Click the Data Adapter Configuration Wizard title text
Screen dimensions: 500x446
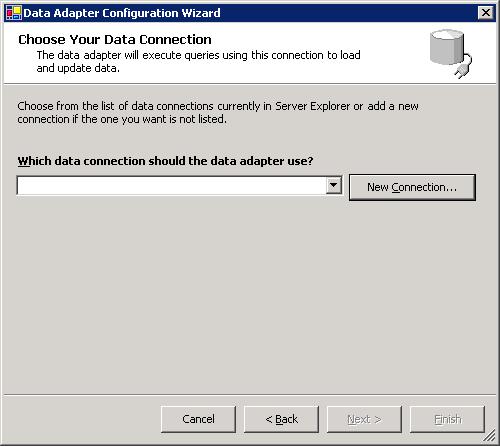pos(122,13)
